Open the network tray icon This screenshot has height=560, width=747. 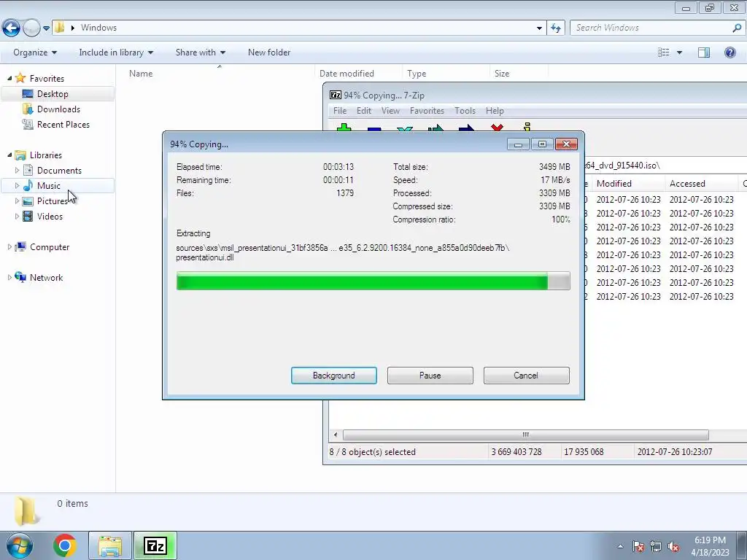click(x=656, y=546)
